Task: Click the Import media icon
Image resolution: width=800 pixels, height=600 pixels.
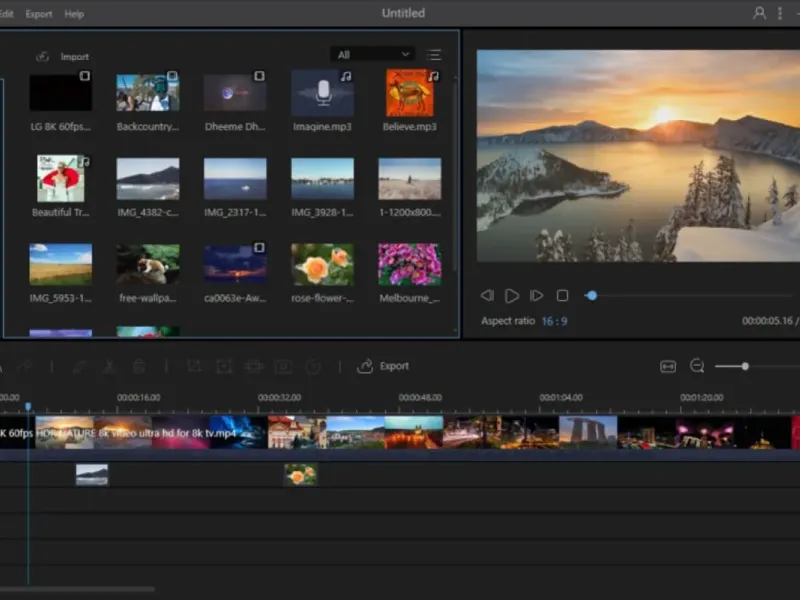Action: (43, 57)
